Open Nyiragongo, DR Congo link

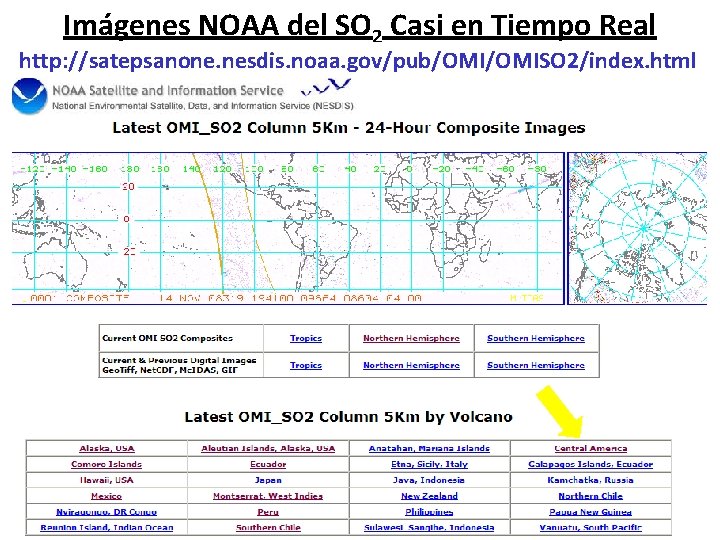click(107, 512)
